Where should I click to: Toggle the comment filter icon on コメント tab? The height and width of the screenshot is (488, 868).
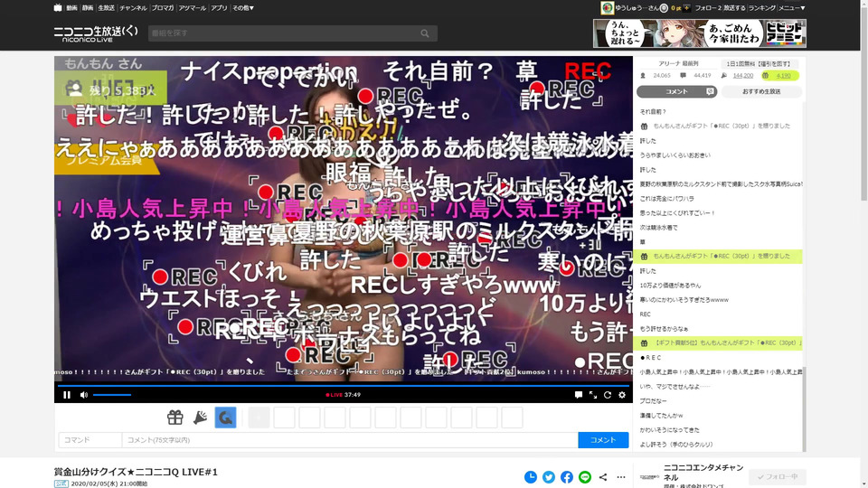711,91
